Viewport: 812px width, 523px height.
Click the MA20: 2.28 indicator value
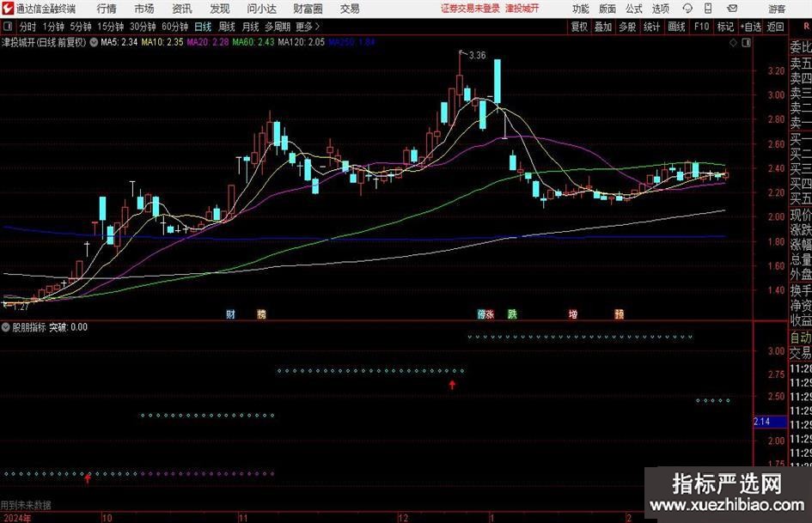208,42
